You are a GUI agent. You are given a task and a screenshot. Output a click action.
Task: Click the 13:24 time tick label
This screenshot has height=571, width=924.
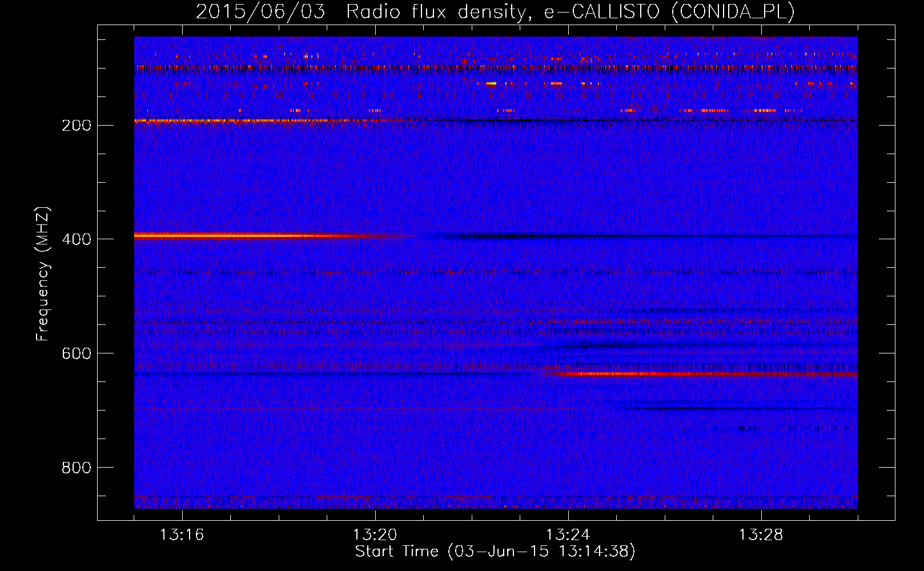coord(568,535)
